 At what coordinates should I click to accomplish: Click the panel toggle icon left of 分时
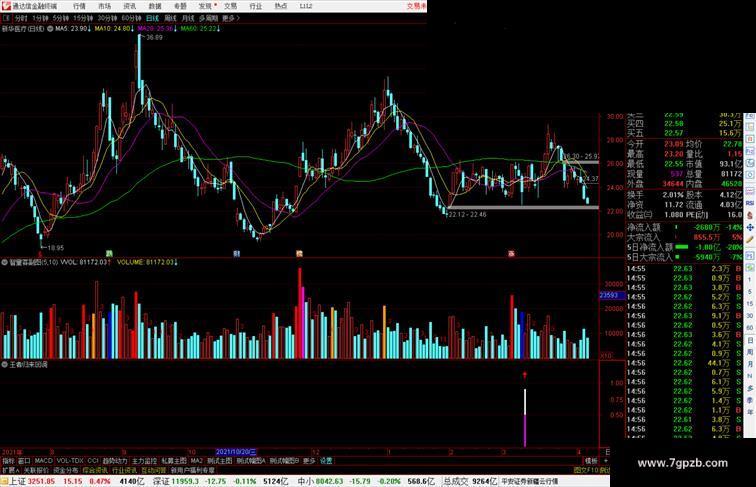(6, 18)
